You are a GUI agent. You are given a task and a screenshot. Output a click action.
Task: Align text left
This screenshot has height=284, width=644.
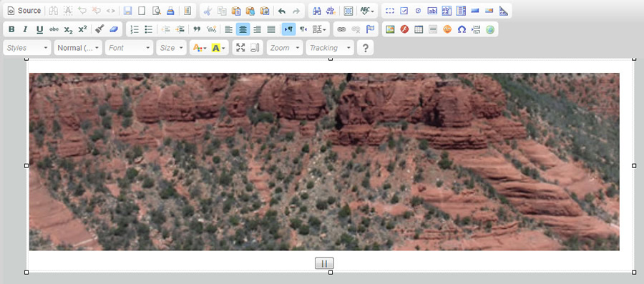pos(229,29)
